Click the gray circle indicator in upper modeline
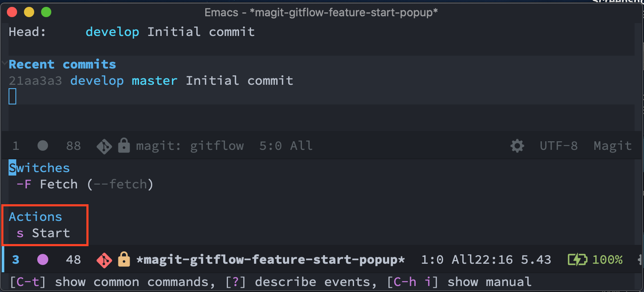 [x=43, y=146]
